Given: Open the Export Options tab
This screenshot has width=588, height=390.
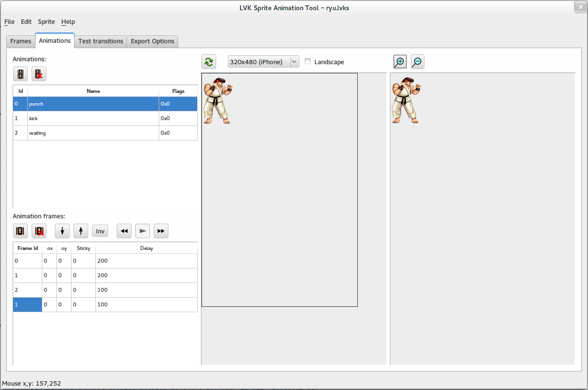Looking at the screenshot, I should (152, 41).
